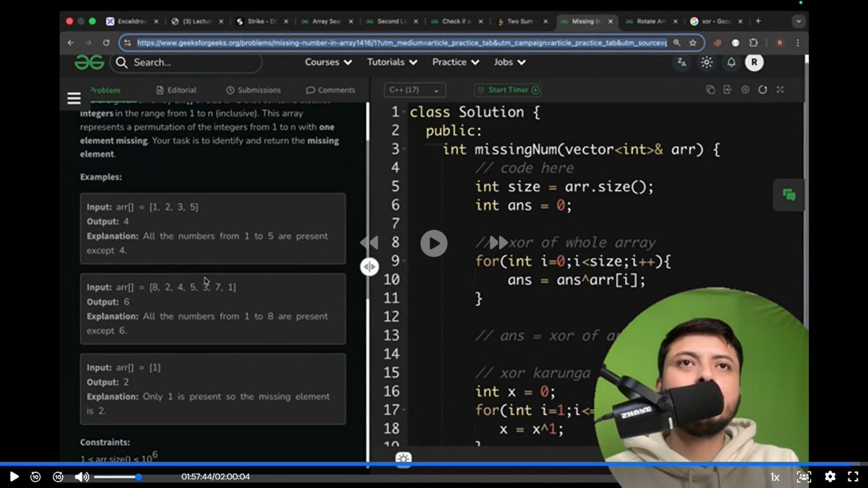This screenshot has width=868, height=488.
Task: Open the R profile avatar
Action: [x=754, y=63]
